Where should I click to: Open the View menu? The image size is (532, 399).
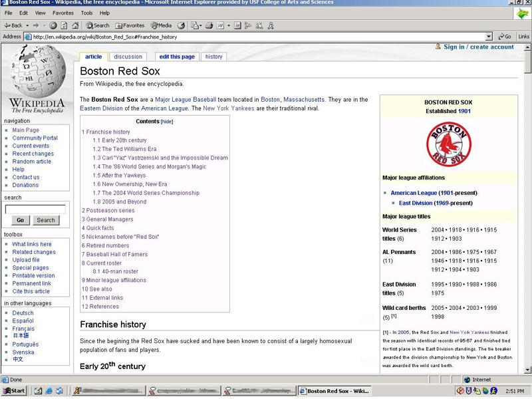click(x=40, y=13)
